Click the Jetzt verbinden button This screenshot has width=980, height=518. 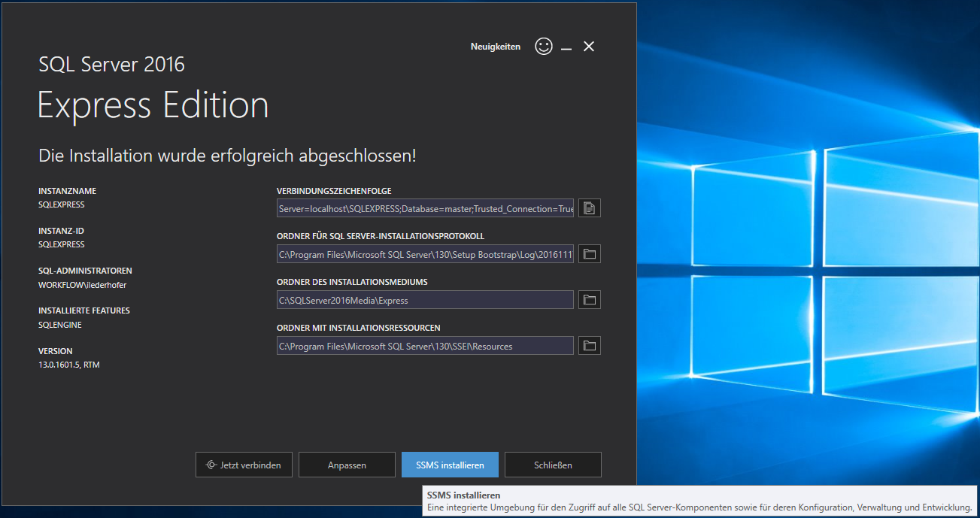click(x=244, y=465)
